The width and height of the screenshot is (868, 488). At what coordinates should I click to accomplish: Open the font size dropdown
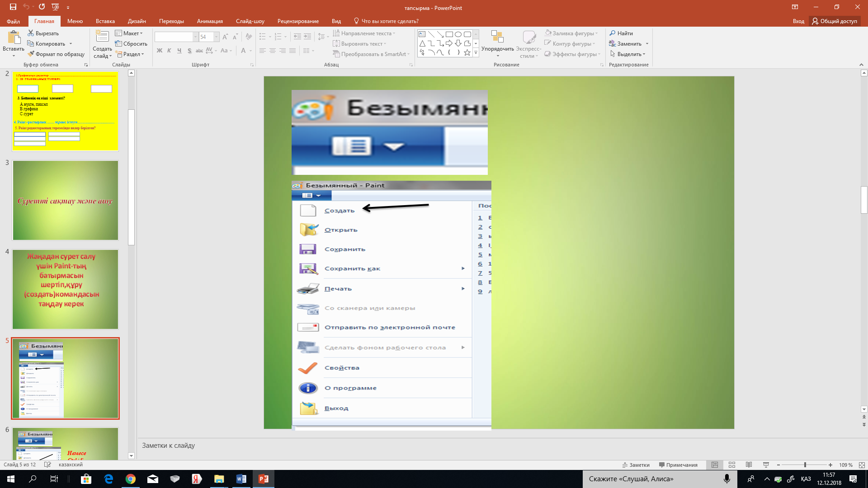coord(216,37)
